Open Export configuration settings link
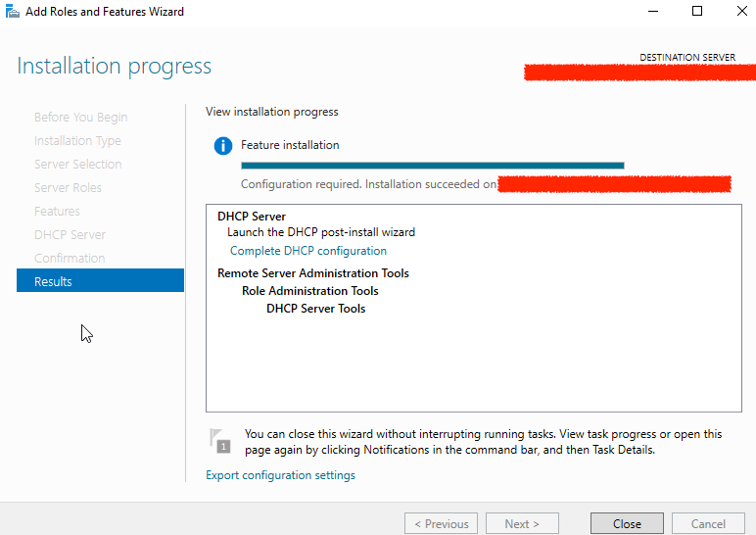 point(280,475)
